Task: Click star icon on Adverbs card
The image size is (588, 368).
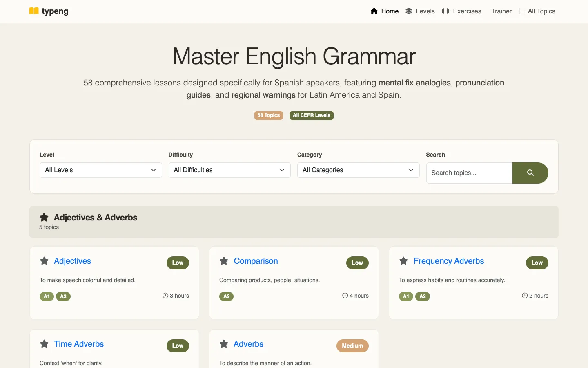Action: click(x=224, y=344)
